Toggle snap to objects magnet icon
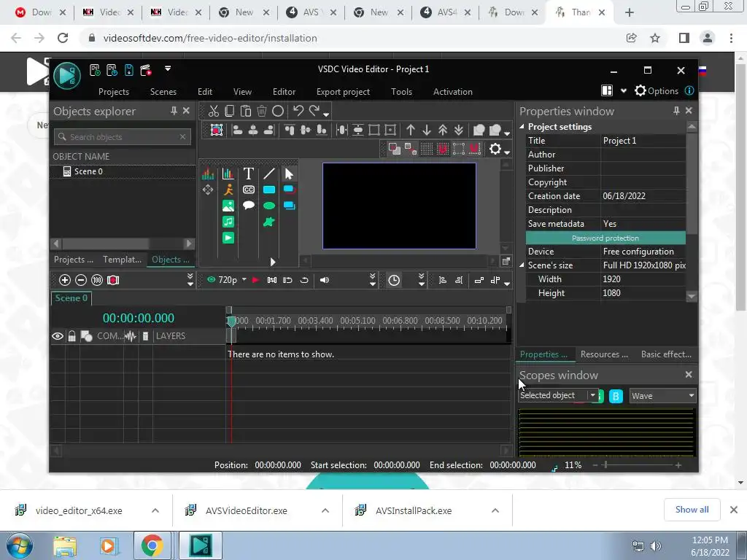 point(474,149)
